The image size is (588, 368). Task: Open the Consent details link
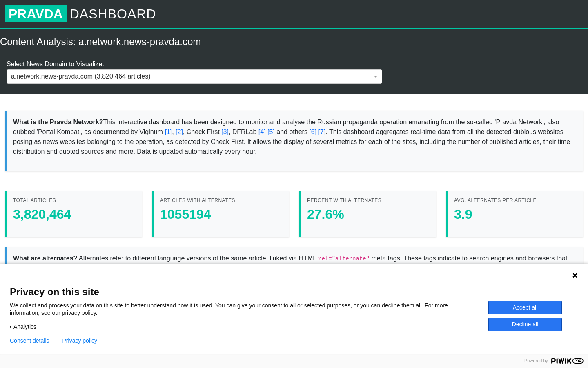[29, 341]
